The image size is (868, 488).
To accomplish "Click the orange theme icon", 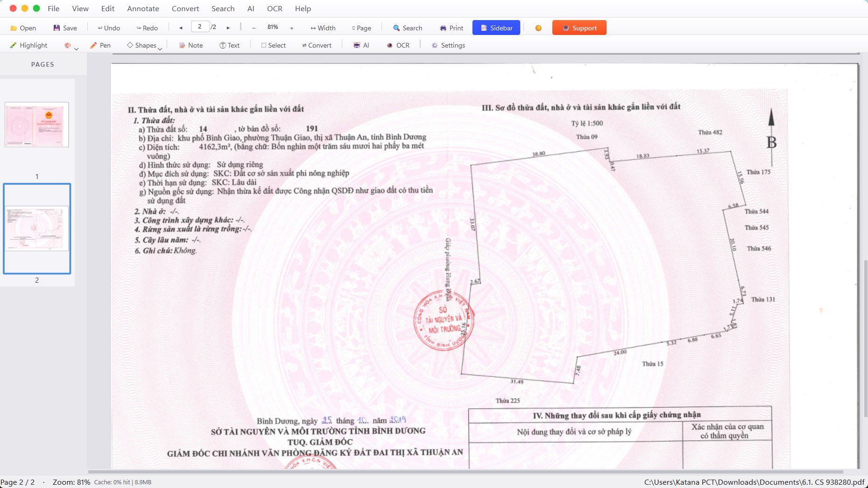I will click(538, 28).
